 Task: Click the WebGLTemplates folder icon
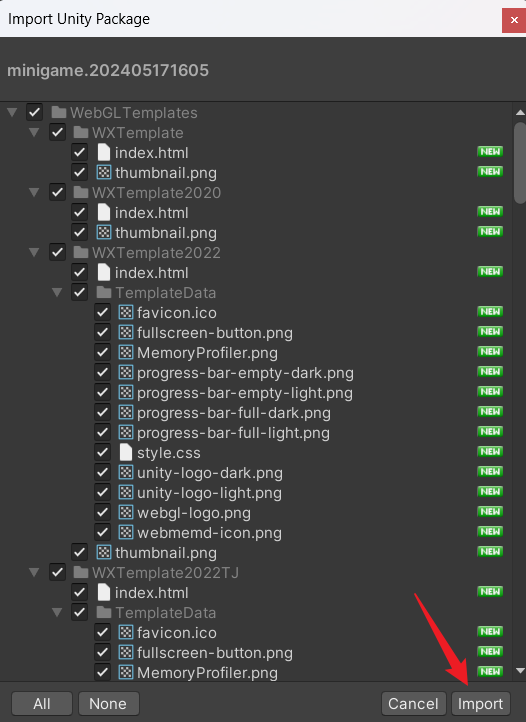coord(58,112)
